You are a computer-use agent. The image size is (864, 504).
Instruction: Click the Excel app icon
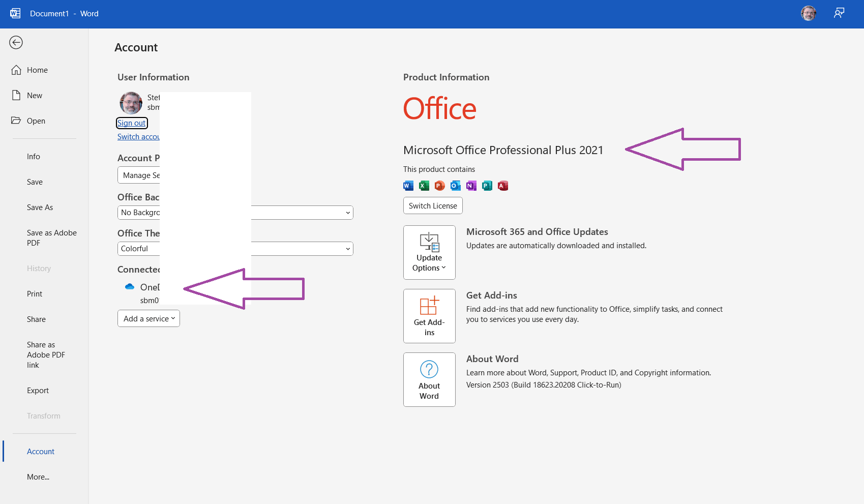point(424,186)
